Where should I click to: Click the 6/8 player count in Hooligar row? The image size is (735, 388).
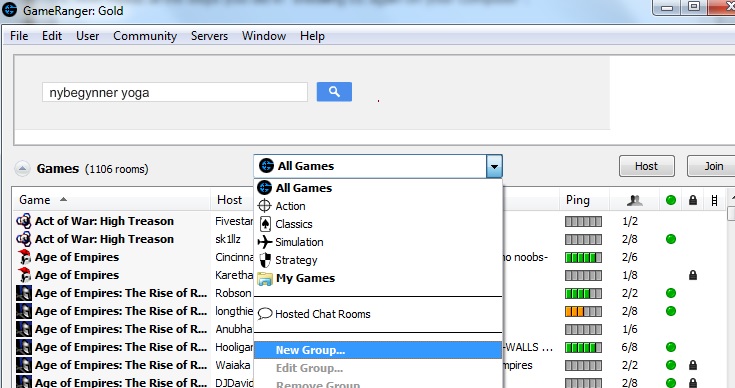[629, 347]
